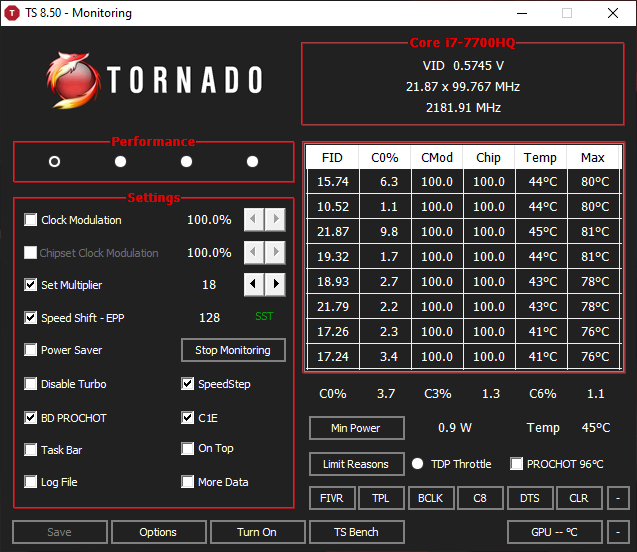The height and width of the screenshot is (552, 637).
Task: Enable the Disable Turbo checkbox
Action: coord(30,383)
